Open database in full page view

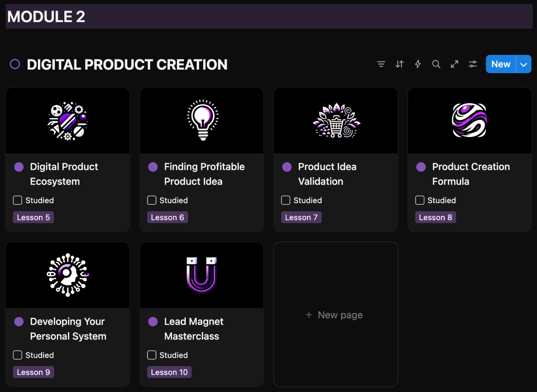455,64
